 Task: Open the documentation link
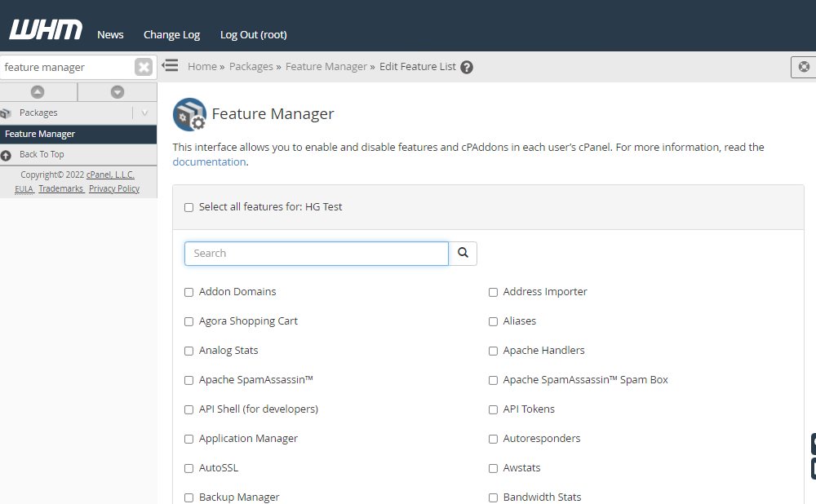tap(209, 161)
